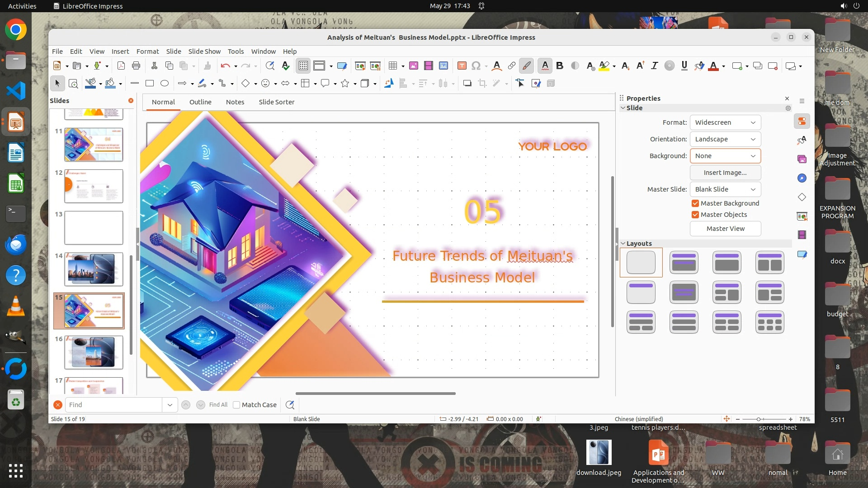This screenshot has height=488, width=868.
Task: Click the Bold formatting icon
Action: coord(560,66)
